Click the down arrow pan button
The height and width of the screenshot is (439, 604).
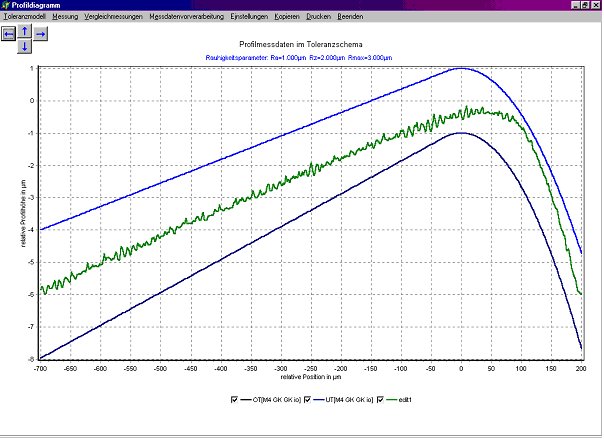click(x=25, y=45)
